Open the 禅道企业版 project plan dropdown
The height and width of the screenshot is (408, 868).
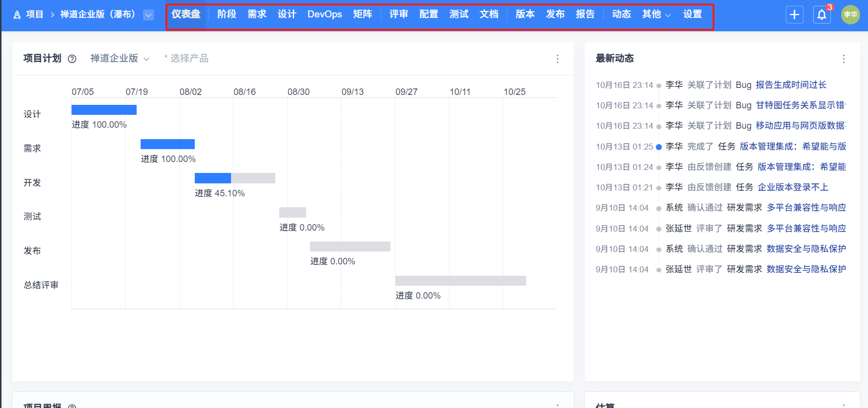[x=120, y=59]
